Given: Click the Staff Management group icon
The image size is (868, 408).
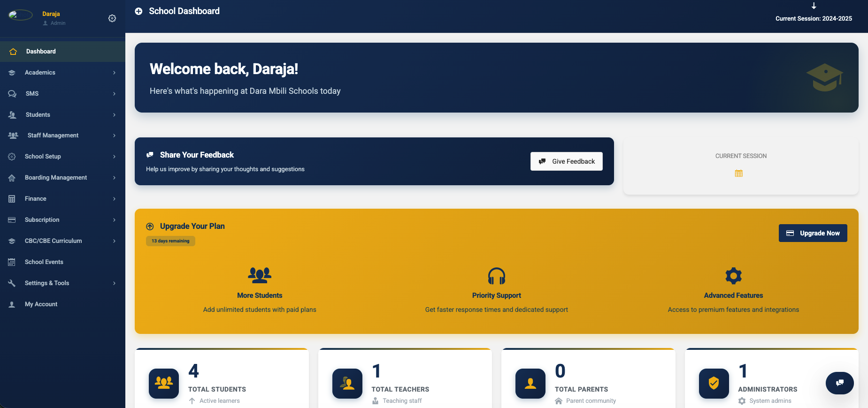Looking at the screenshot, I should point(13,136).
